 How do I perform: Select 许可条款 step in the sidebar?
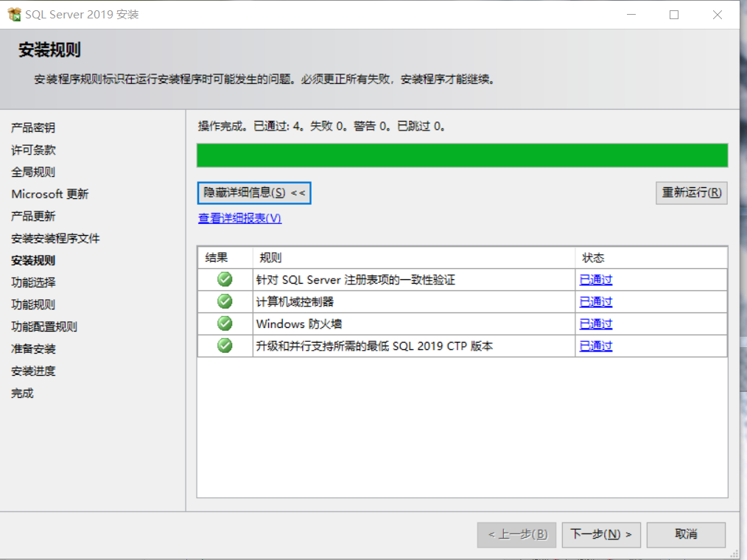[33, 150]
